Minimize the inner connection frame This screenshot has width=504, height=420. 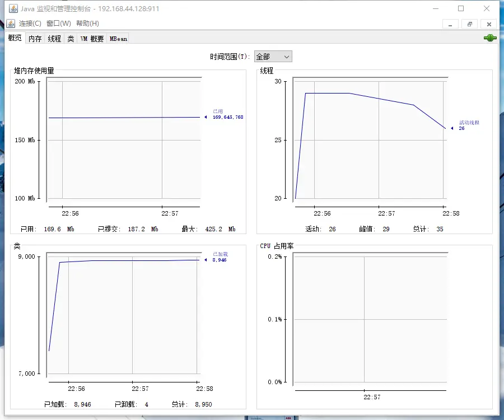(x=450, y=24)
